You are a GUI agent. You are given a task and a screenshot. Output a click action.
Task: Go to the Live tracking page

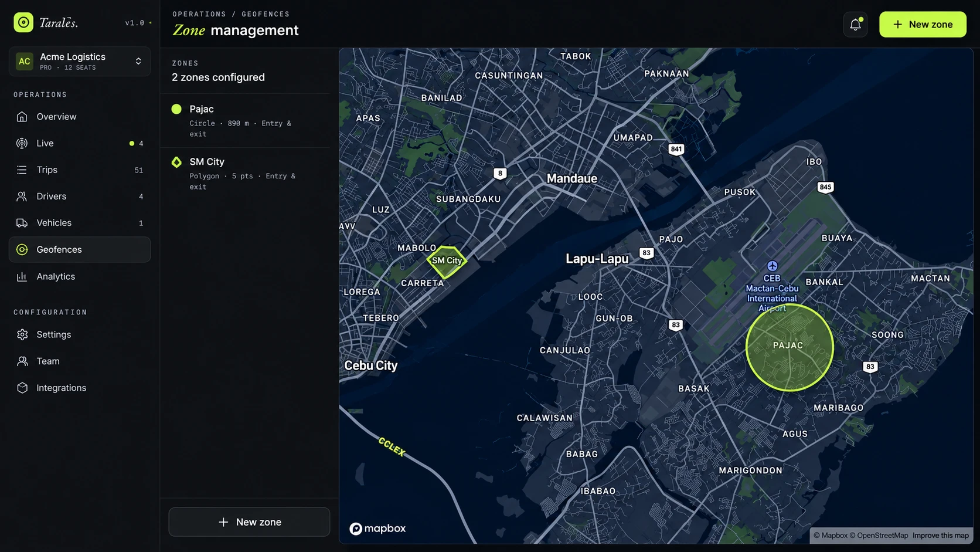coord(80,143)
